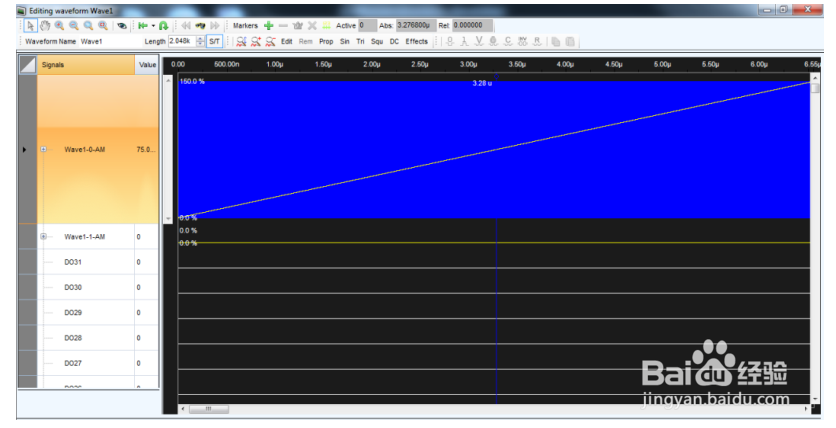Click the grey minus marker icon
The width and height of the screenshot is (836, 428).
(283, 26)
